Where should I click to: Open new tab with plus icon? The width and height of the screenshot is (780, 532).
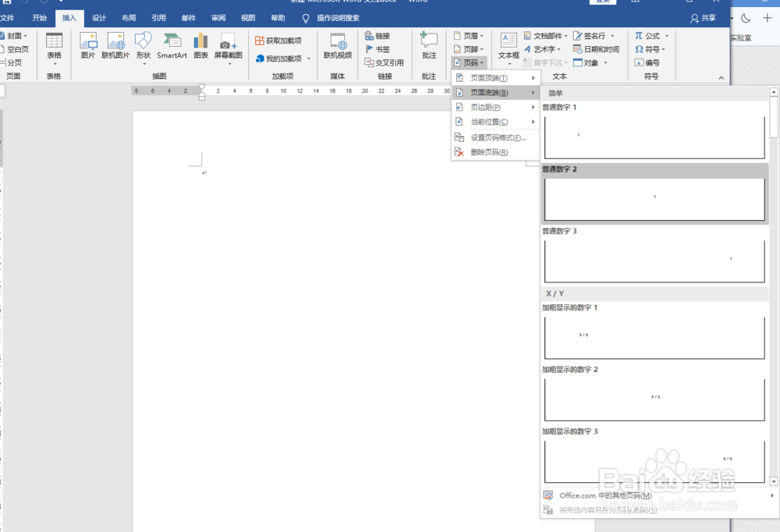pyautogui.click(x=767, y=18)
